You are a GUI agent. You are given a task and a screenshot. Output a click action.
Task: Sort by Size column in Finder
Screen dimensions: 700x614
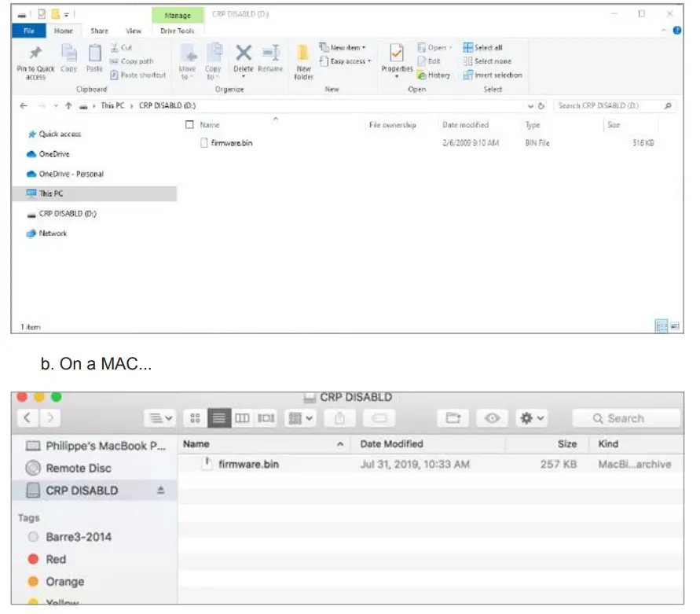[567, 443]
